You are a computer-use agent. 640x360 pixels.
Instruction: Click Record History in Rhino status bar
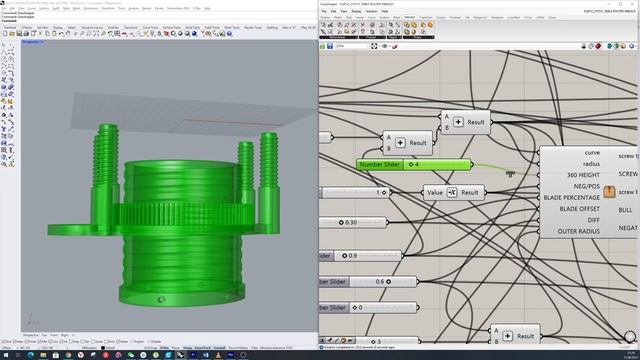238,348
